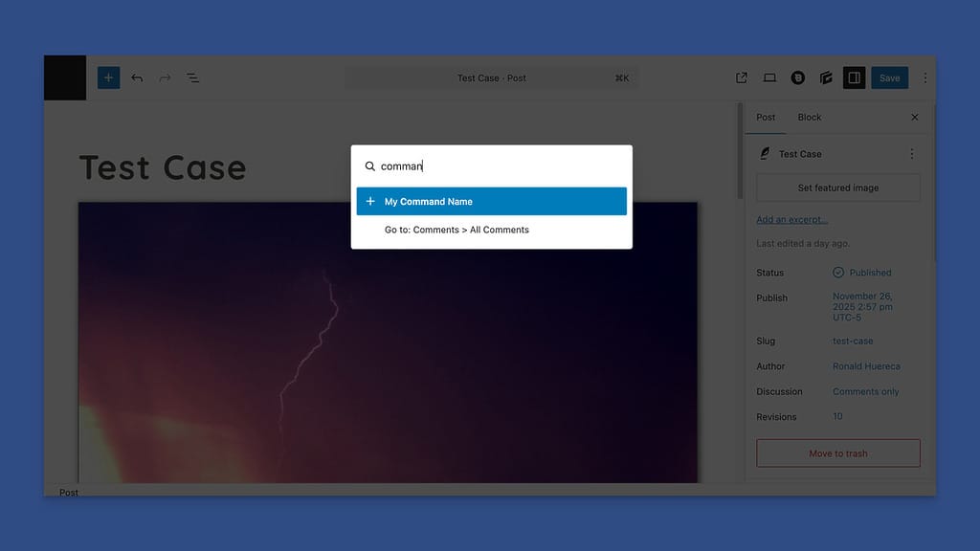
Task: Open the Test Case post actions menu
Action: coord(911,154)
